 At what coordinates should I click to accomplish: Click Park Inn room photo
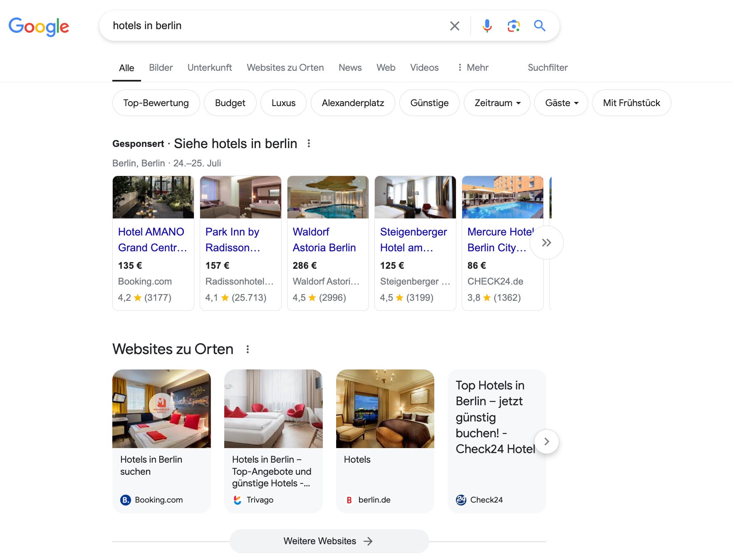pos(240,197)
